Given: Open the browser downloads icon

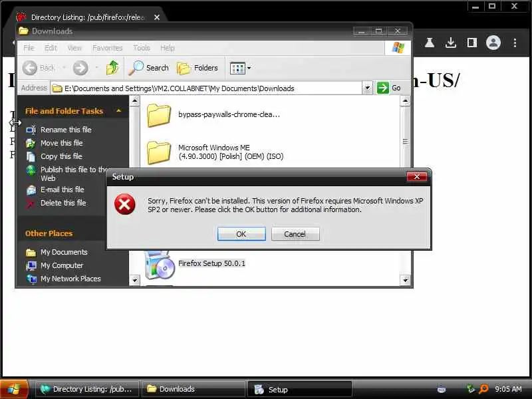Looking at the screenshot, I should (x=451, y=43).
